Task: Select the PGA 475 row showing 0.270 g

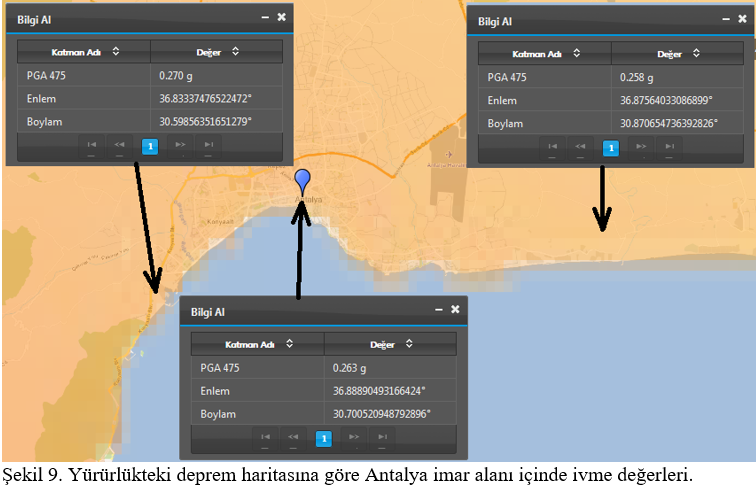Action: pos(149,75)
